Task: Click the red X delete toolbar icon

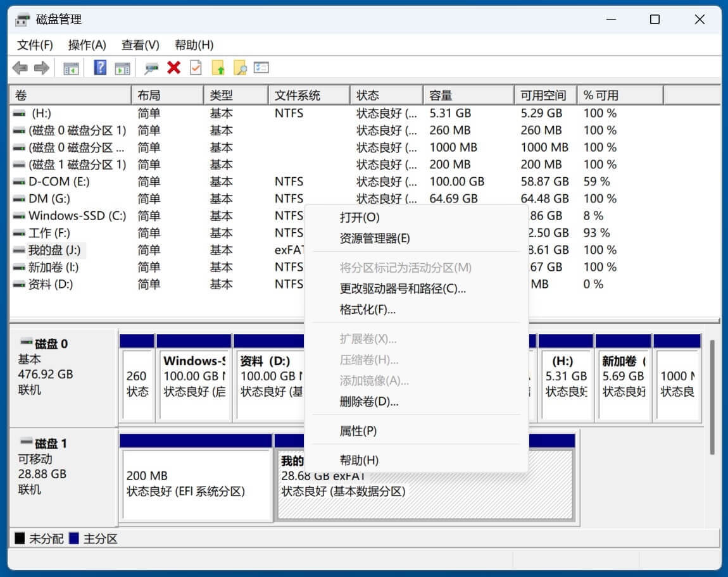Action: click(173, 68)
